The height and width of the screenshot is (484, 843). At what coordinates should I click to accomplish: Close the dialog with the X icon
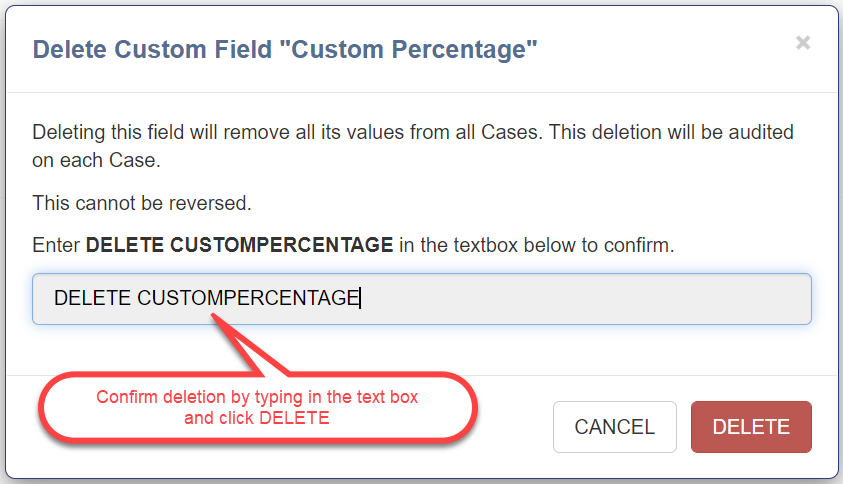click(x=802, y=43)
